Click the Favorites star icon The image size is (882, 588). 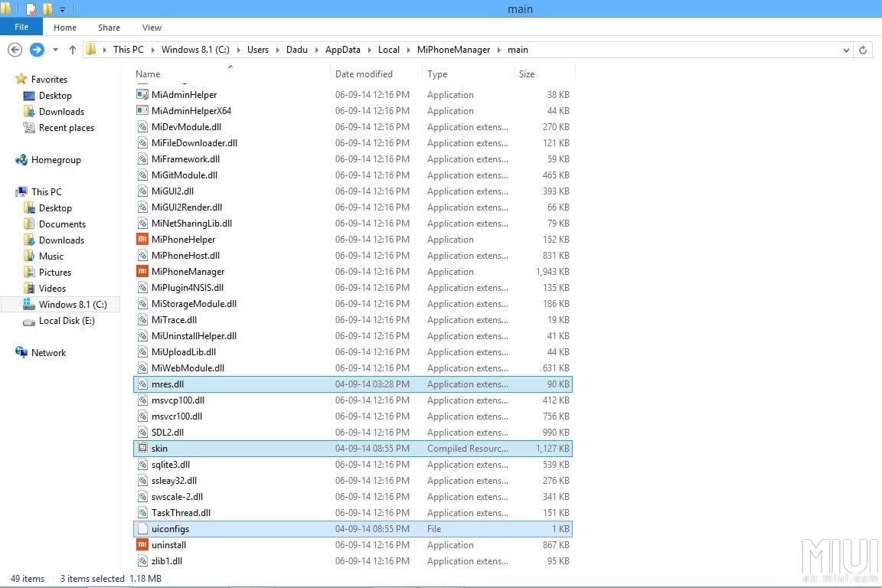coord(21,79)
